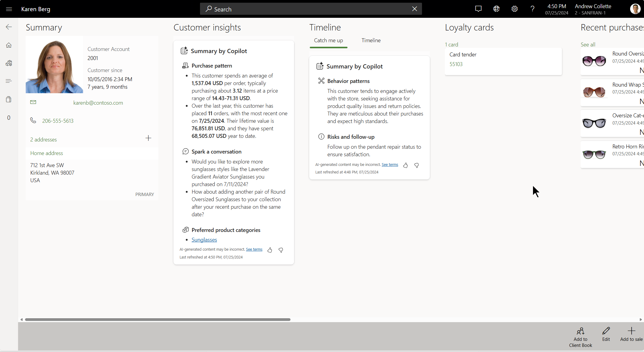Click the help question mark icon
This screenshot has width=644, height=352.
click(532, 9)
